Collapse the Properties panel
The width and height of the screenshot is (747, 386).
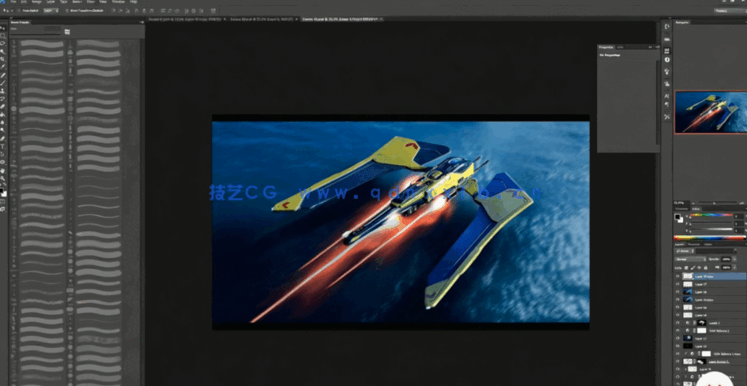(x=651, y=47)
